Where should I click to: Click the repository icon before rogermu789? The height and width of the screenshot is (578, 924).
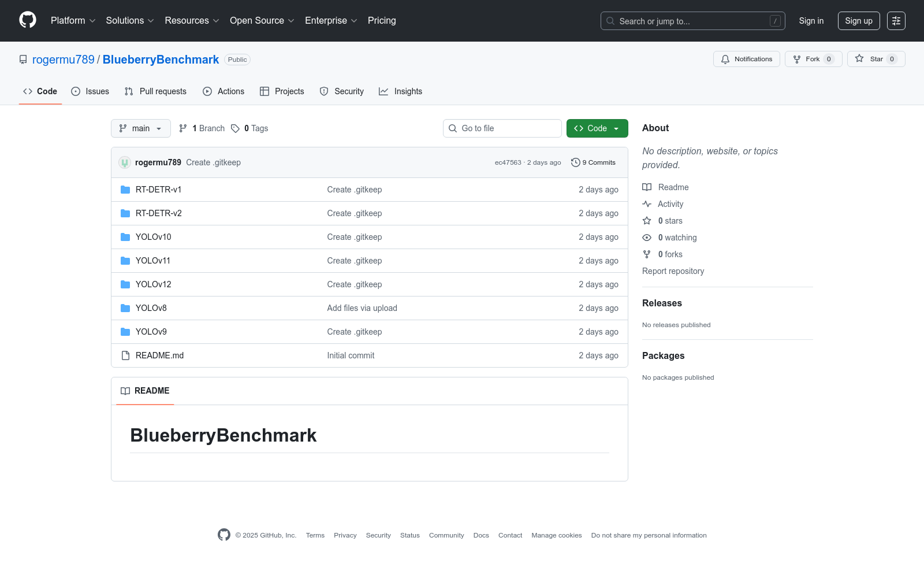(23, 60)
